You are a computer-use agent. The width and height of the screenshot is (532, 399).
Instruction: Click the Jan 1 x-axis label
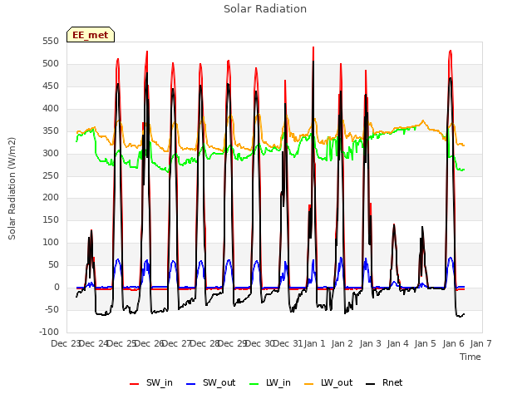(x=315, y=343)
